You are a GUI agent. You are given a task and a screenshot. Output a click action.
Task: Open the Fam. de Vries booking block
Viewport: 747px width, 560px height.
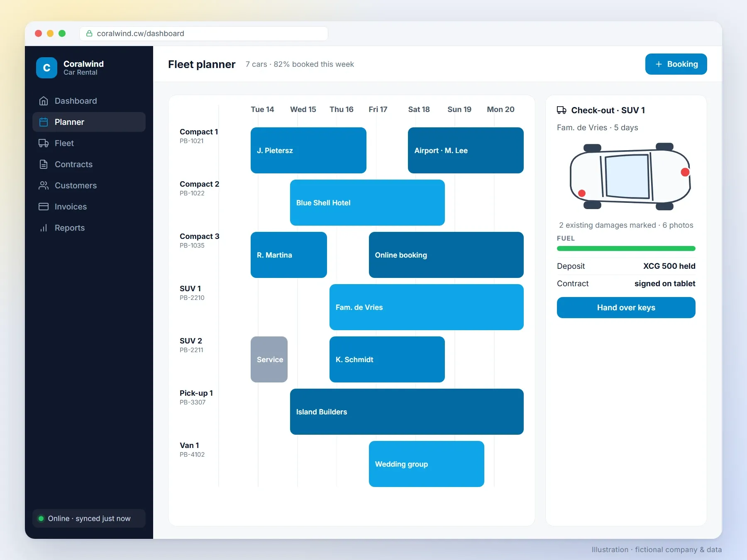[427, 307]
